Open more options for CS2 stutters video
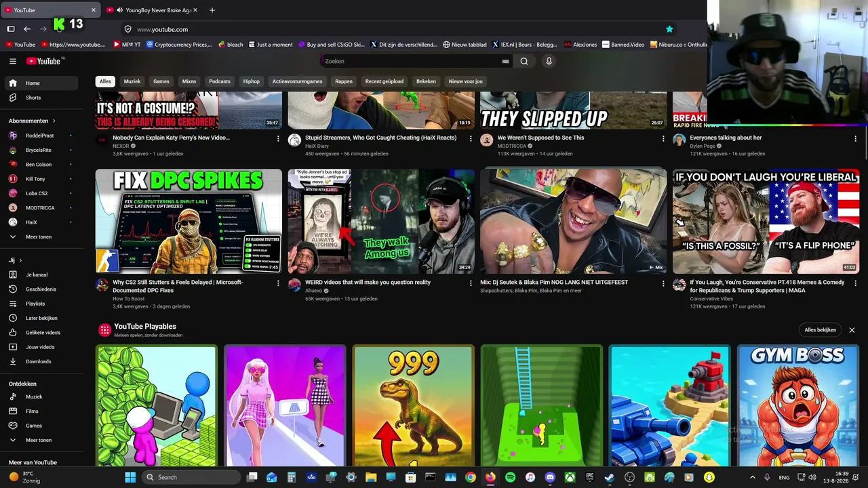Screen dimensions: 868x488 278,283
